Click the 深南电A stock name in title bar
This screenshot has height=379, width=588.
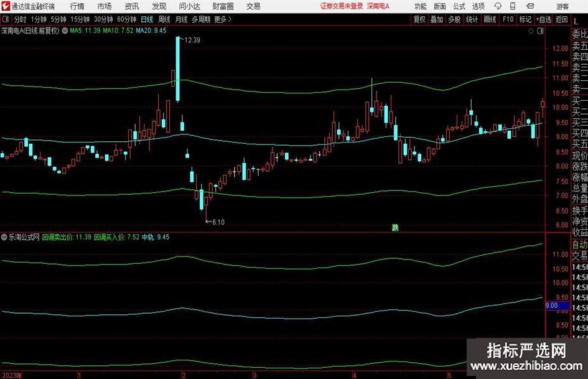[378, 6]
